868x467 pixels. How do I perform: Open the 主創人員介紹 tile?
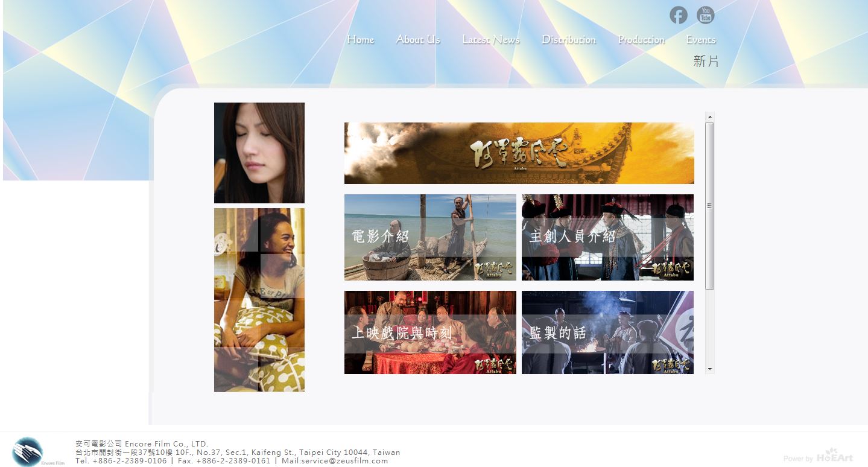pos(607,237)
